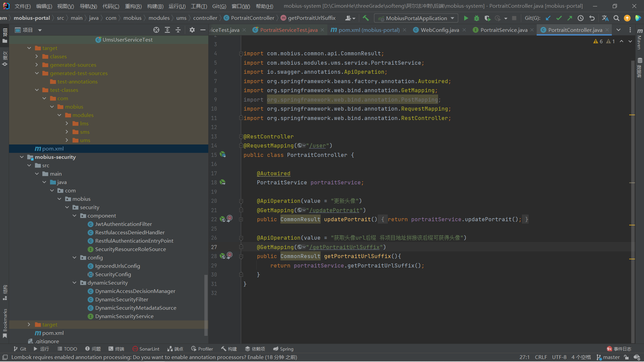Screen dimensions: 644x362
Task: Open project panel gear options
Action: tap(192, 30)
